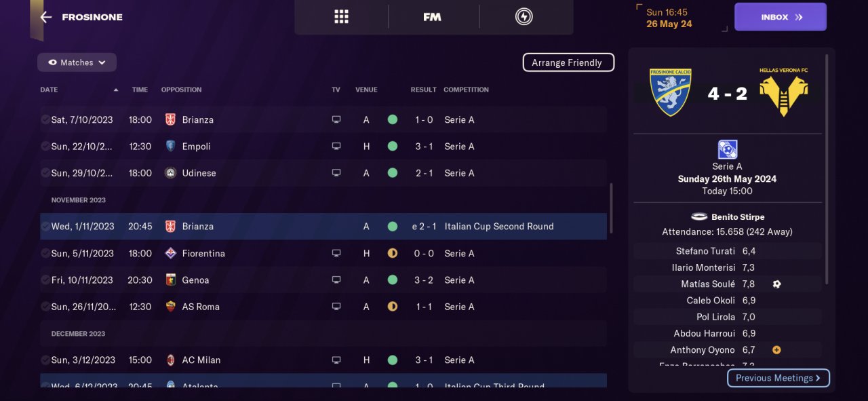Toggle checkmark on Sat 7/10/2023 Brianza row

coord(45,120)
